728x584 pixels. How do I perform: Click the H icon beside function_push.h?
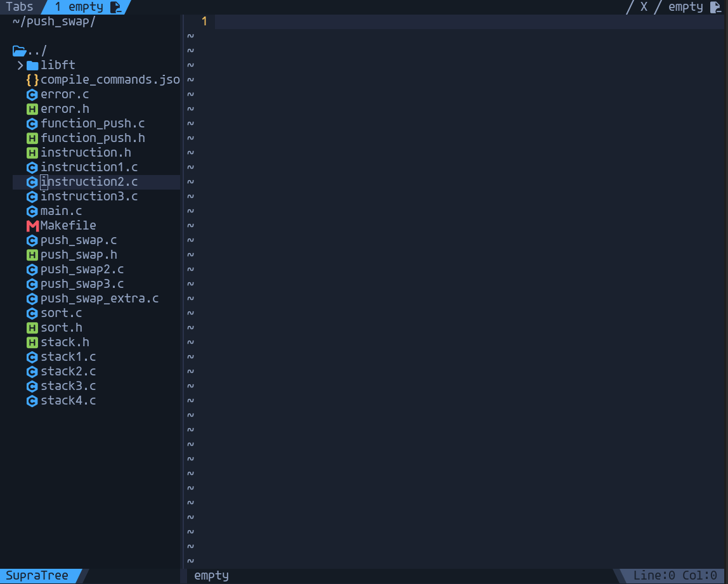[x=32, y=138]
